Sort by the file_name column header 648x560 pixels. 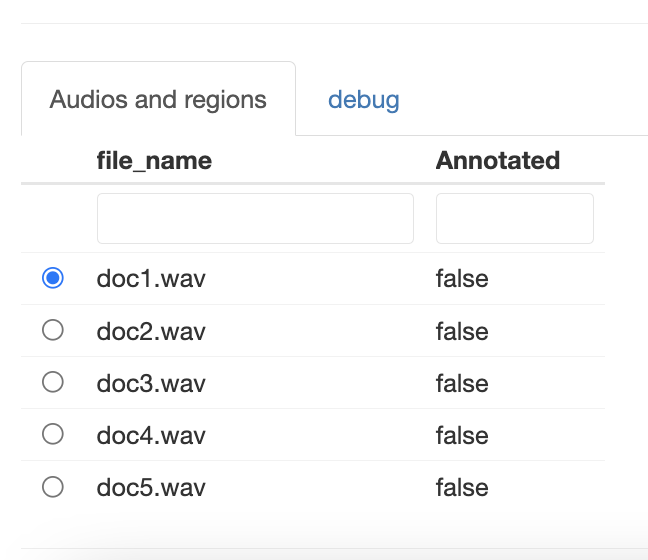click(154, 161)
